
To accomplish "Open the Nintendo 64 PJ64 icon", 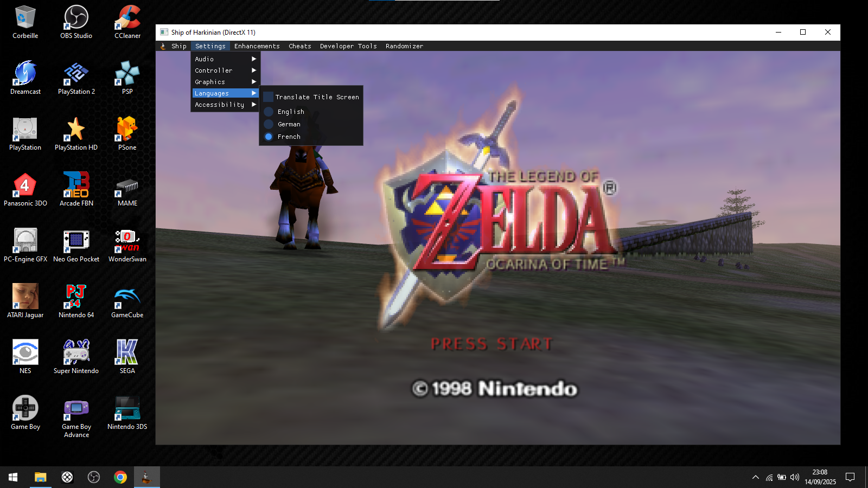I will tap(76, 301).
